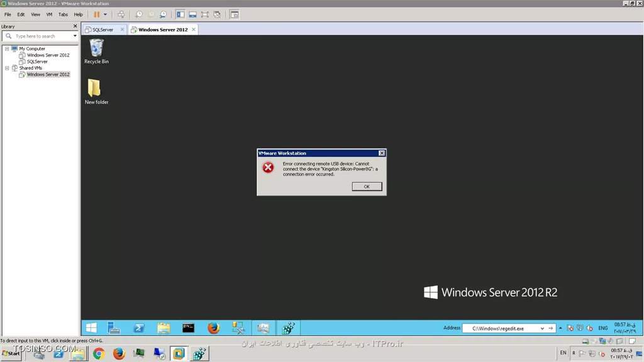The height and width of the screenshot is (362, 644).
Task: Close the Library panel
Action: [75, 26]
